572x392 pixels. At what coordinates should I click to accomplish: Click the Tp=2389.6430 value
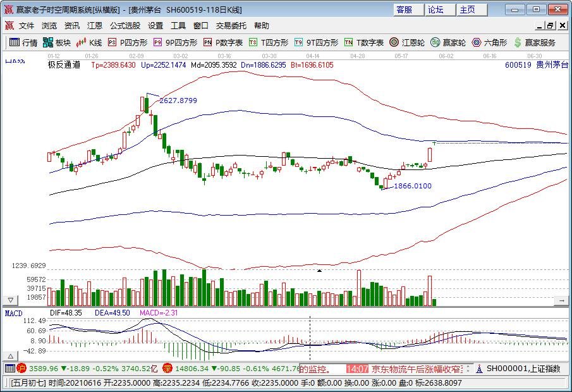pos(113,65)
